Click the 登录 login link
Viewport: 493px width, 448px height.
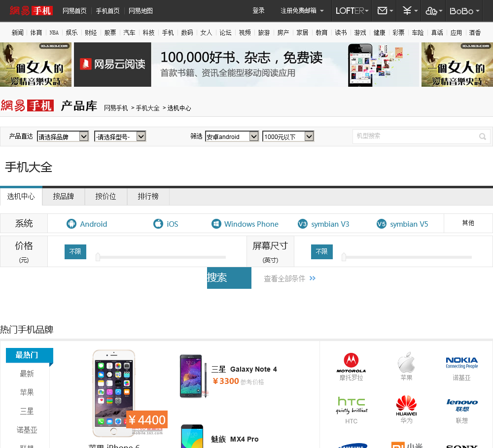tap(258, 11)
